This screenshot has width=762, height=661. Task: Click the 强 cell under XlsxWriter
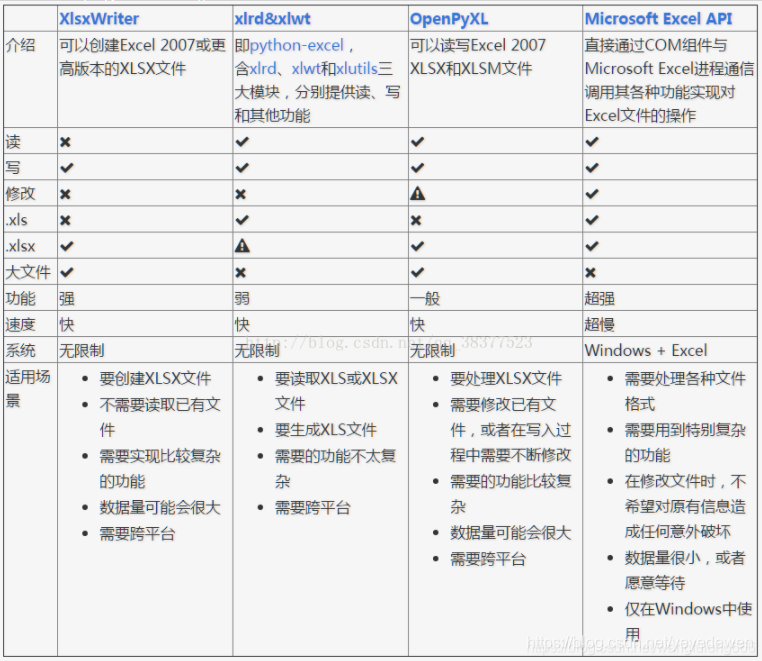67,299
